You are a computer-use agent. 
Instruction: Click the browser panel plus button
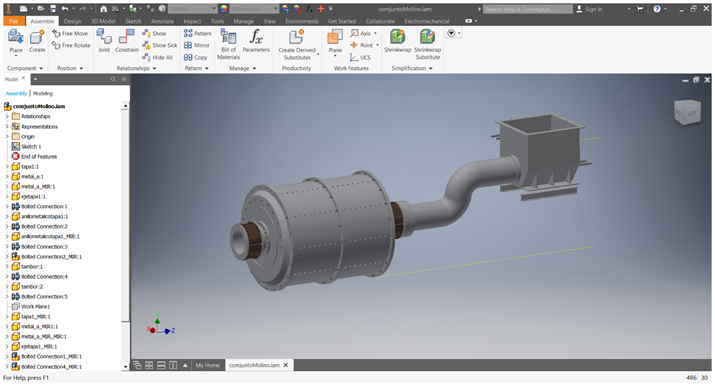(35, 79)
